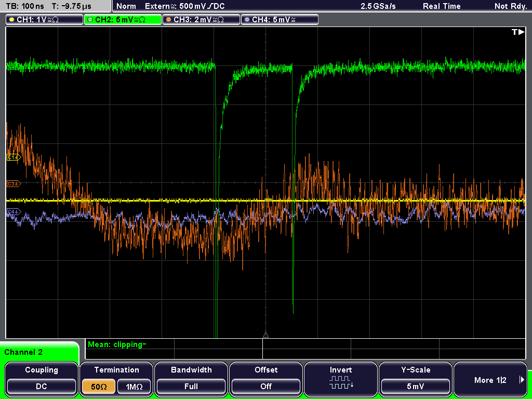Click the T trigger arrow indicator
The image size is (532, 399).
pos(518,32)
